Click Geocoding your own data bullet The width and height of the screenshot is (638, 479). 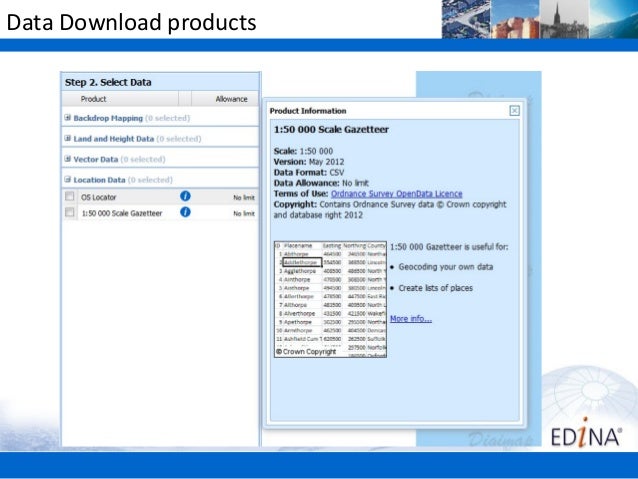pyautogui.click(x=446, y=267)
